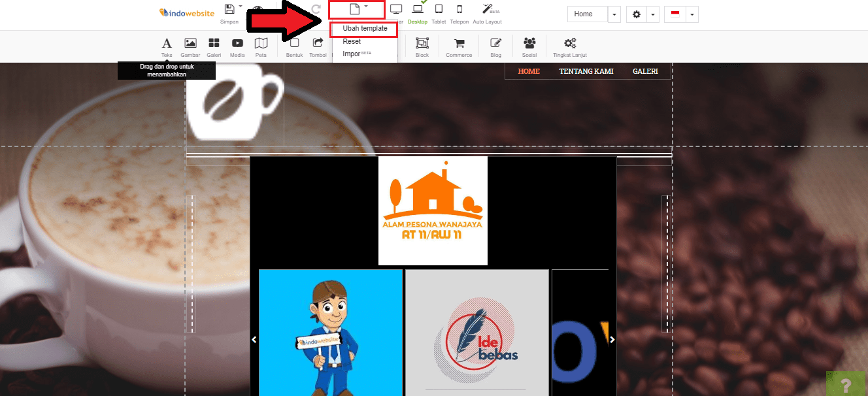Screen dimensions: 868x396
Task: Open Tingkat Lanjut advanced tools
Action: (570, 44)
